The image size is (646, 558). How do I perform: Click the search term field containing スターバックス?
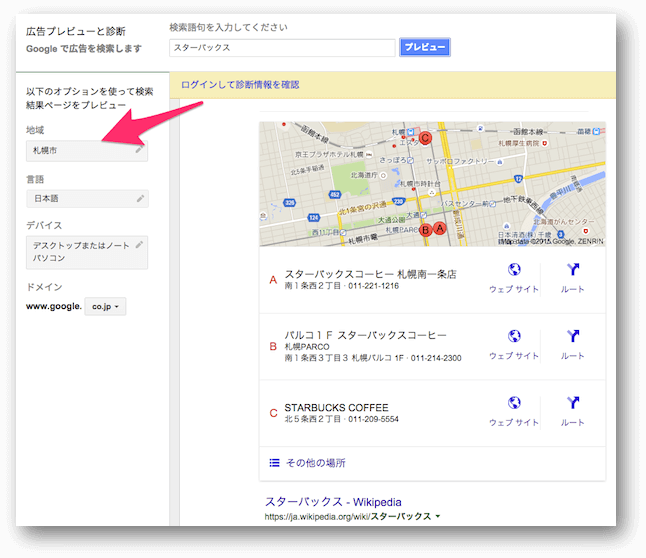point(282,48)
